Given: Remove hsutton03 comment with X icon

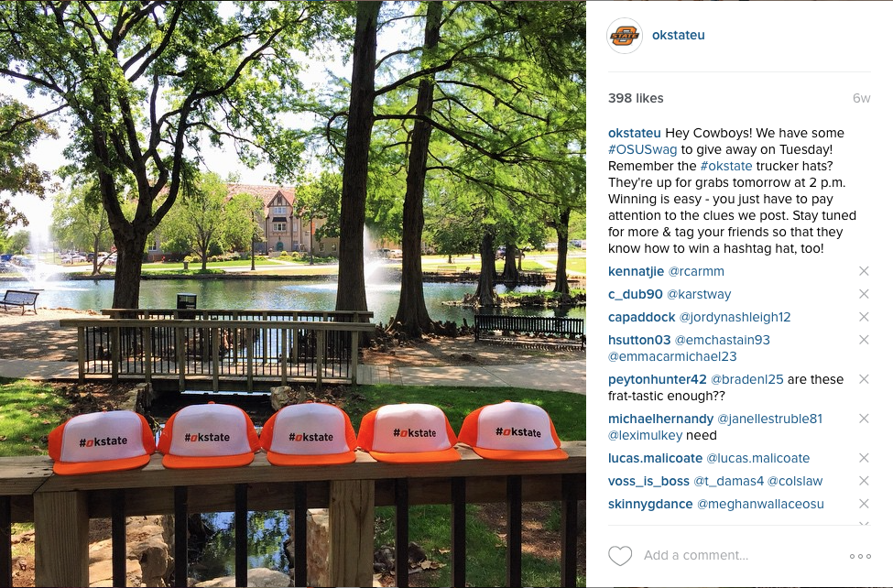Looking at the screenshot, I should pyautogui.click(x=864, y=340).
